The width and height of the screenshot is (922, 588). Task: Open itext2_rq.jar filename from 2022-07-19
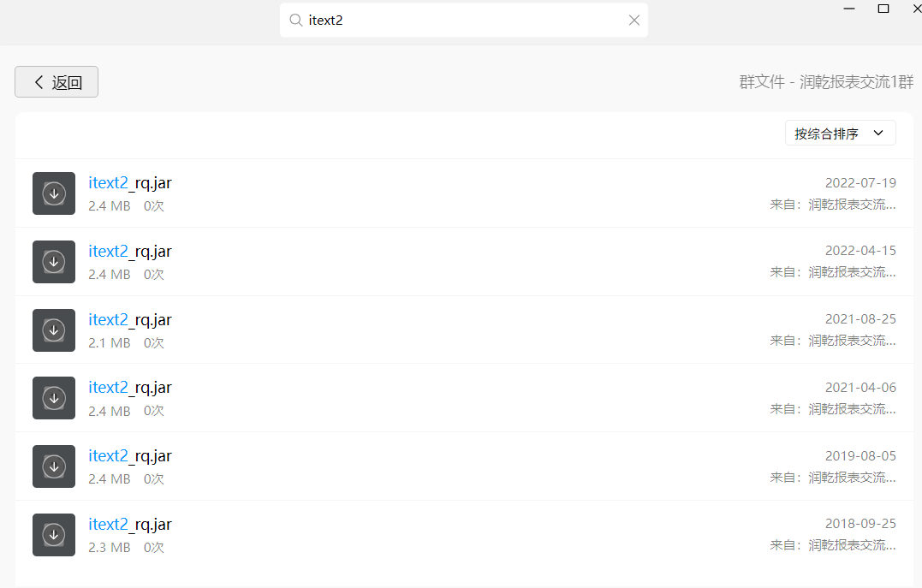130,182
